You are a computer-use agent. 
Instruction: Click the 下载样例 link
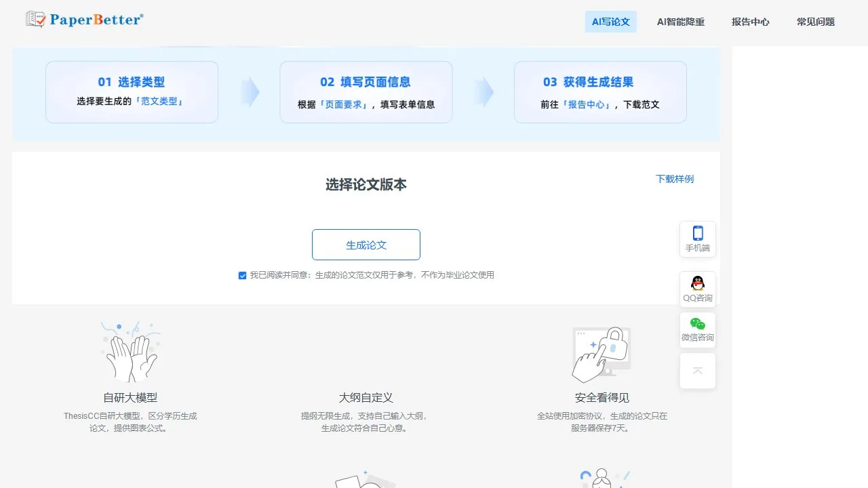pos(675,179)
